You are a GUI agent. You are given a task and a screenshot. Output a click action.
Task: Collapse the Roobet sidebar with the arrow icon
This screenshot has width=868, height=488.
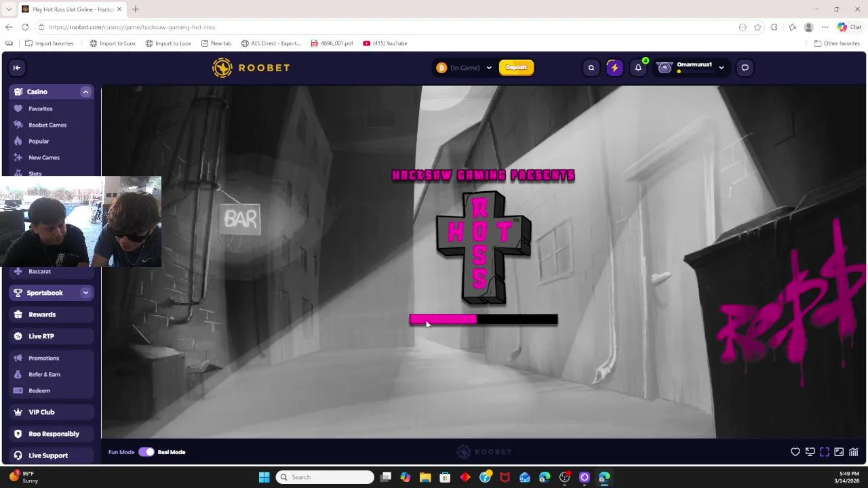pyautogui.click(x=17, y=67)
